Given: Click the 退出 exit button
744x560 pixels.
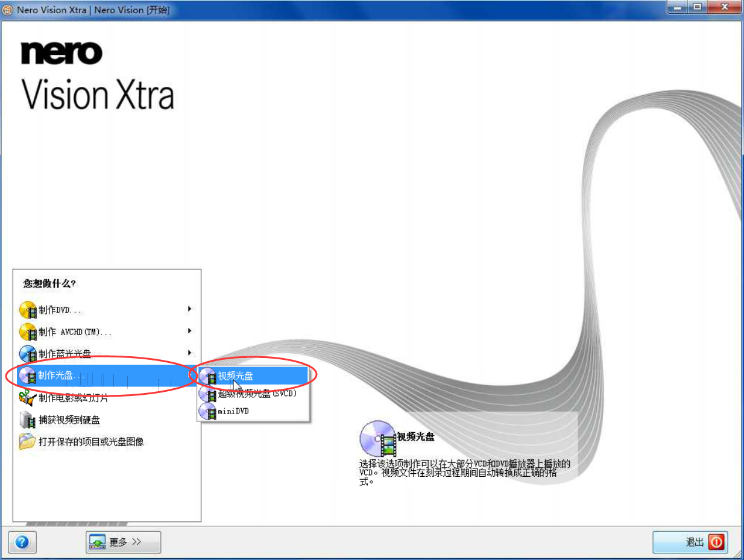Looking at the screenshot, I should [690, 542].
